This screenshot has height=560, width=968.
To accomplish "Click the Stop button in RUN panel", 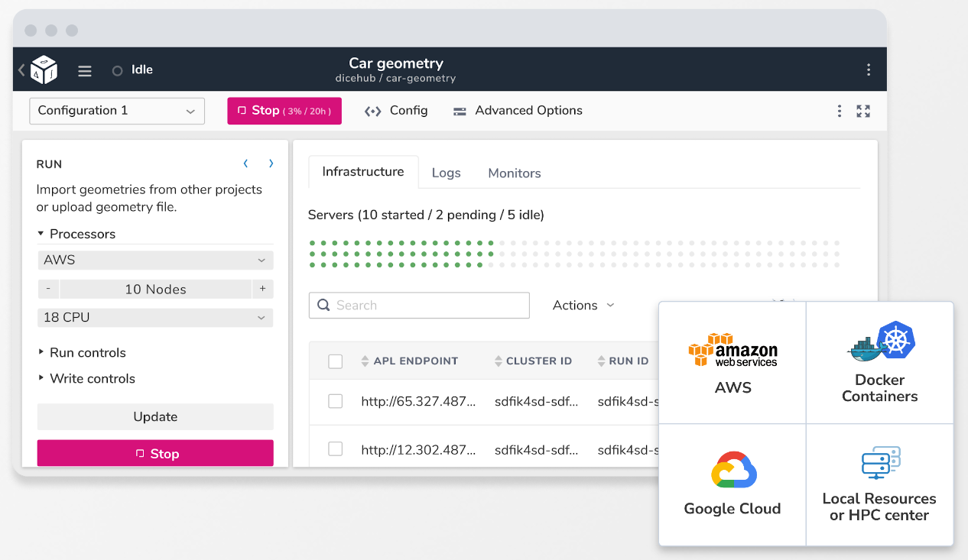I will [x=155, y=453].
